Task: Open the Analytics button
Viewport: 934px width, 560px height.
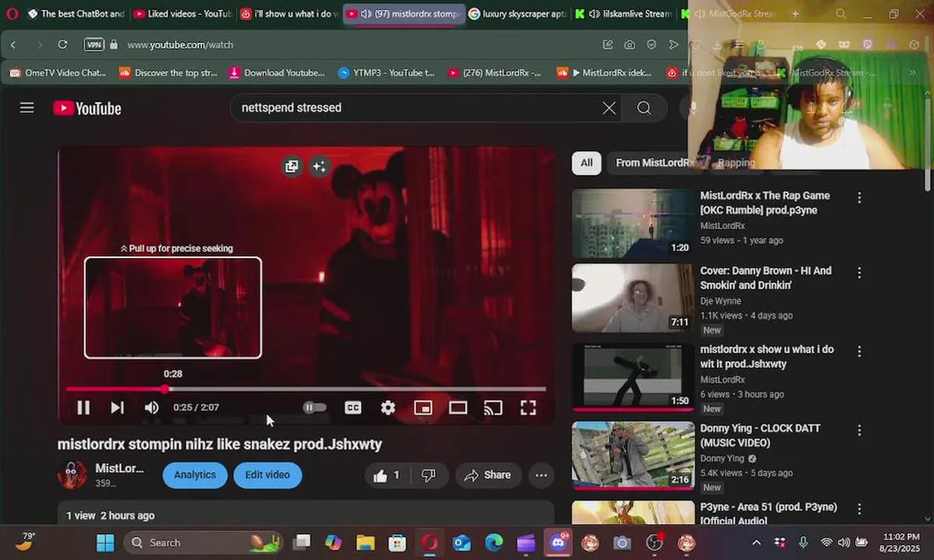Action: pyautogui.click(x=195, y=475)
